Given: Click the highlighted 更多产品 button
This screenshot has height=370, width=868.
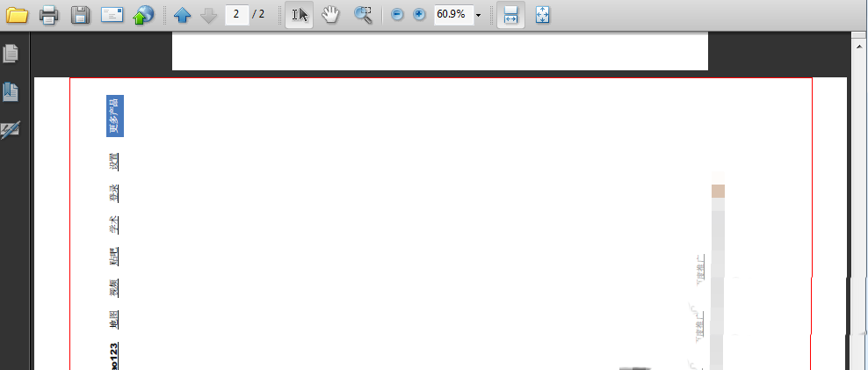Looking at the screenshot, I should click(x=114, y=116).
